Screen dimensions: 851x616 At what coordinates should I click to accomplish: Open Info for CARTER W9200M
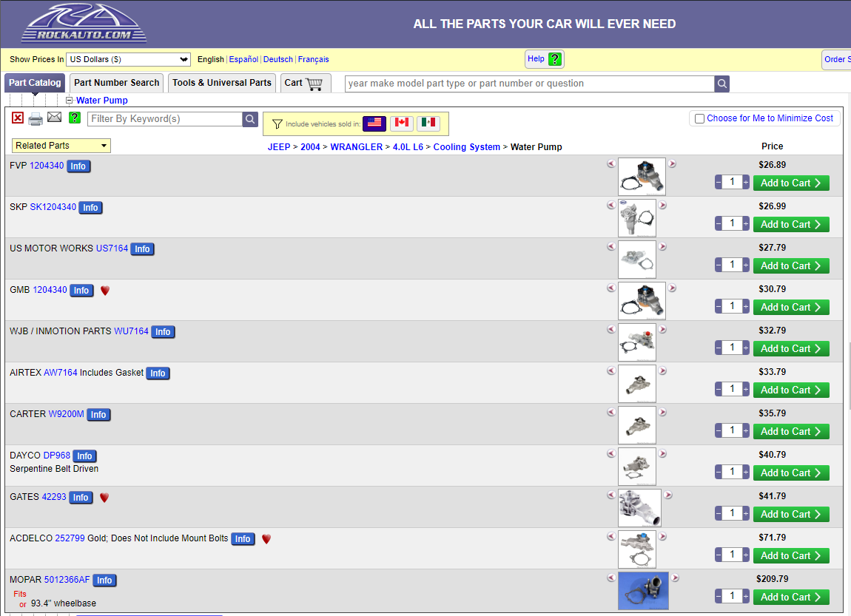click(98, 415)
